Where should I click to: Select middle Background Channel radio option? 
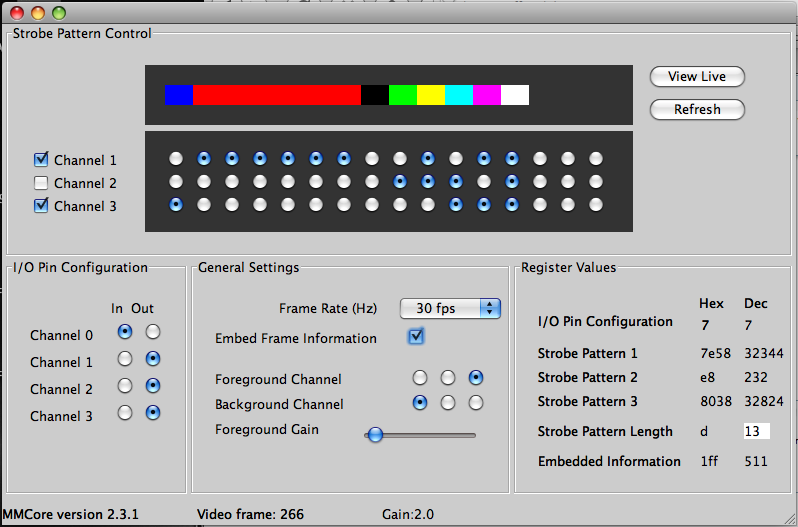tap(448, 402)
